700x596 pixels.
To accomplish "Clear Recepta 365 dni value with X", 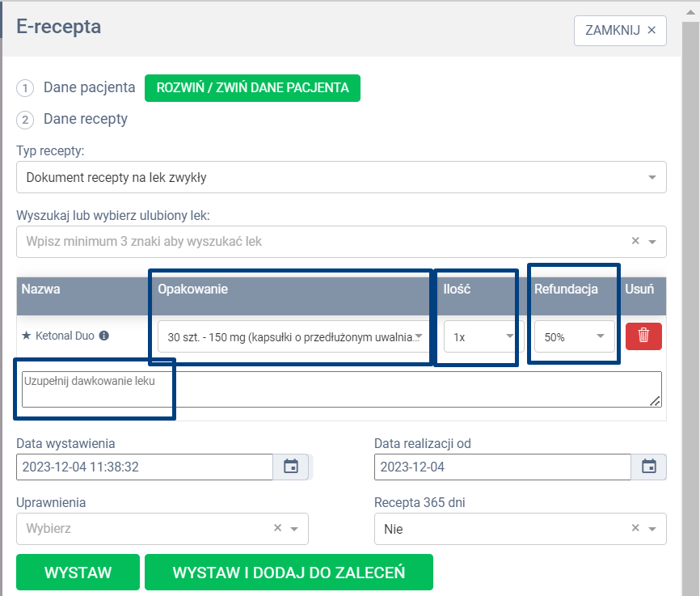I will pyautogui.click(x=635, y=529).
